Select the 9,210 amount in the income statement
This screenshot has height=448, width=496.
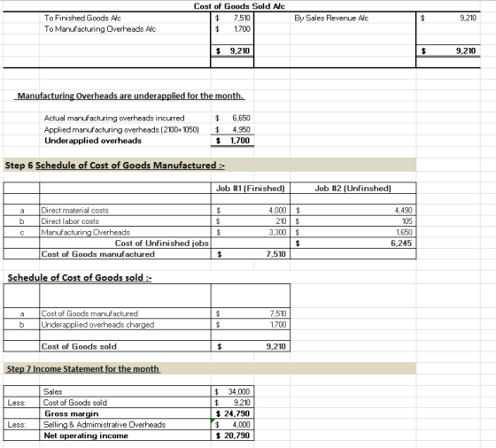click(x=242, y=403)
